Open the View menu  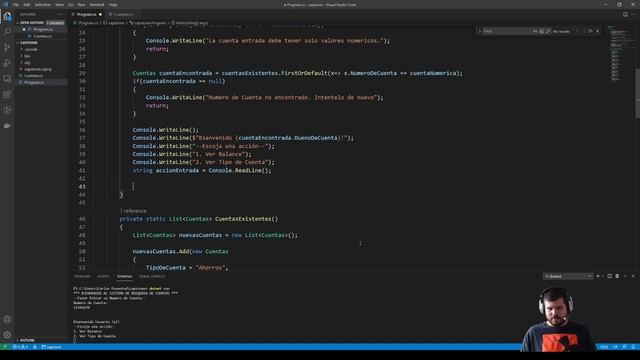coord(59,4)
